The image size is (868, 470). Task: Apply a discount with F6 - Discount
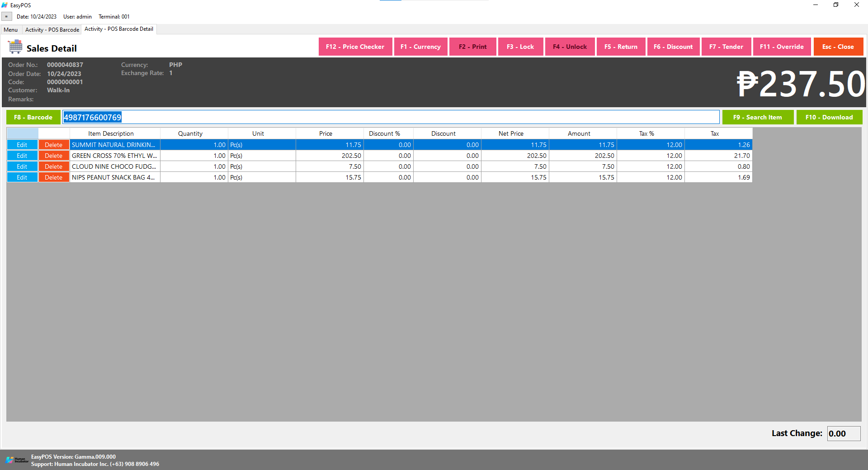click(x=673, y=47)
